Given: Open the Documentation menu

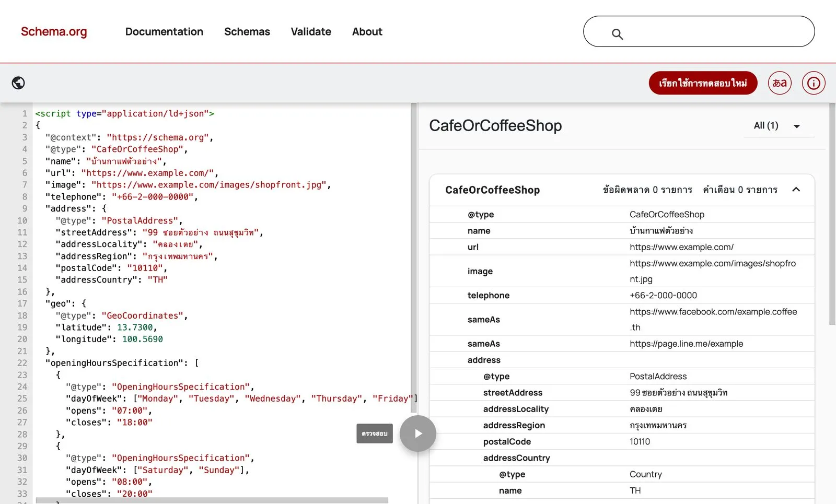Looking at the screenshot, I should 164,32.
